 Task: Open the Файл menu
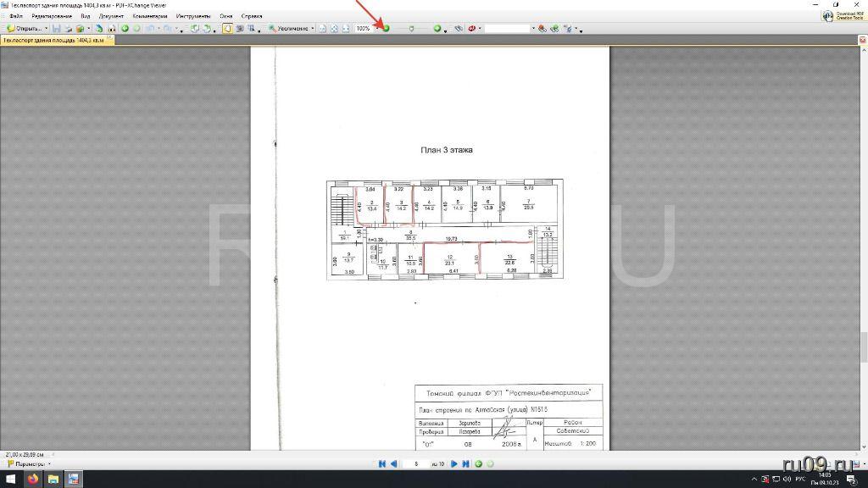tap(16, 16)
